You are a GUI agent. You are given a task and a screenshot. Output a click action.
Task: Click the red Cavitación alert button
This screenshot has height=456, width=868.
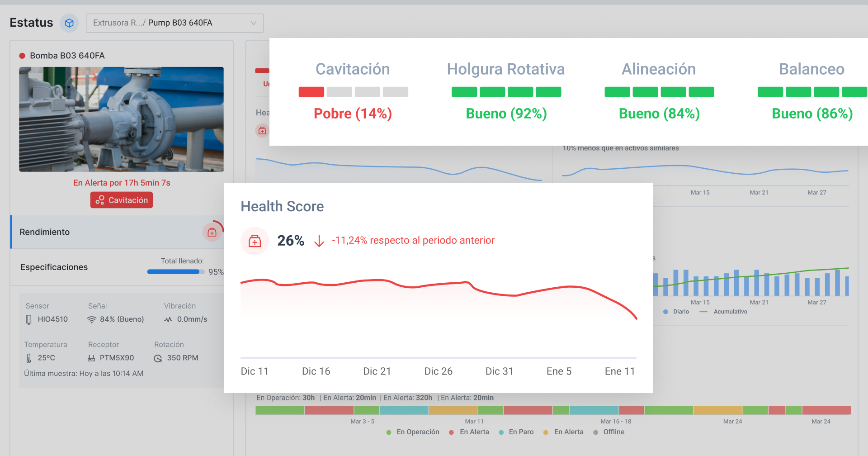(121, 200)
